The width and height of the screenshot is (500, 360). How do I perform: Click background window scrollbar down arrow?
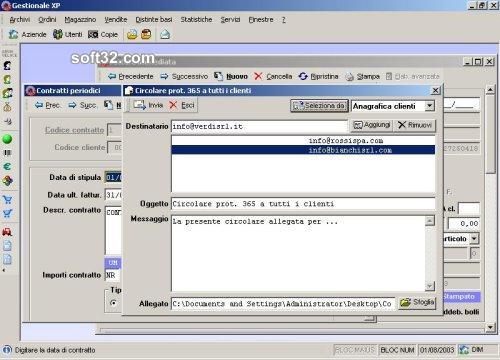490,327
